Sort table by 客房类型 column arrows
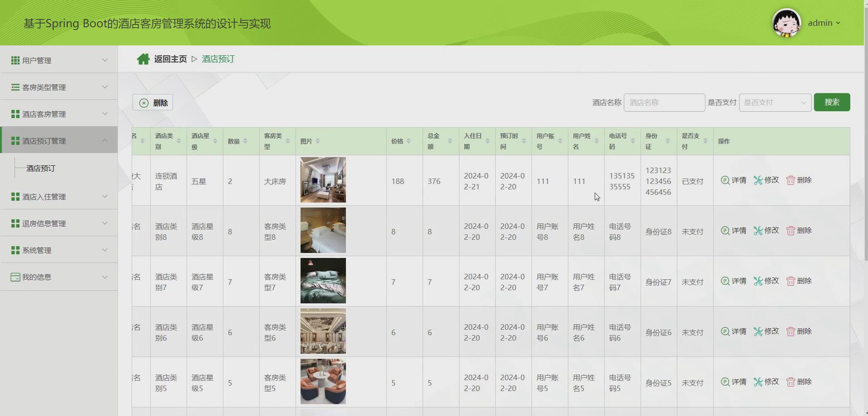The width and height of the screenshot is (868, 416). pyautogui.click(x=288, y=141)
